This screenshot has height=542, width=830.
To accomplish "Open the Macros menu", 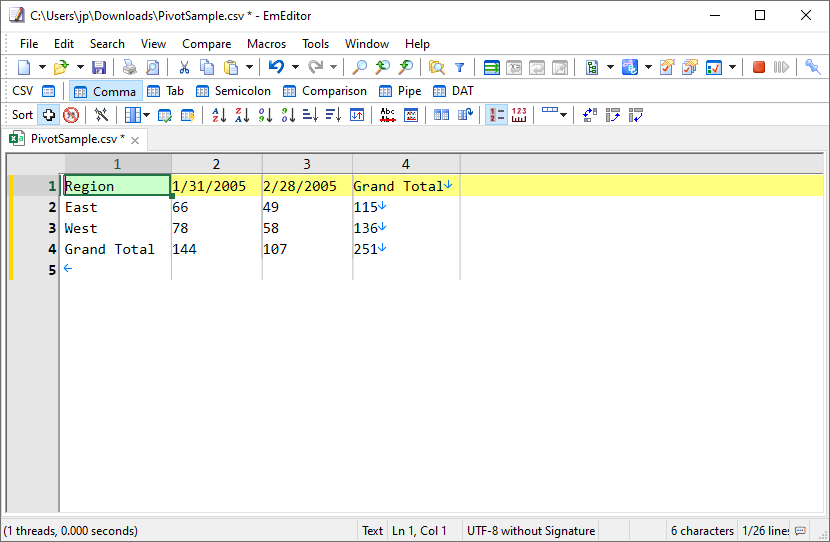I will [x=266, y=44].
